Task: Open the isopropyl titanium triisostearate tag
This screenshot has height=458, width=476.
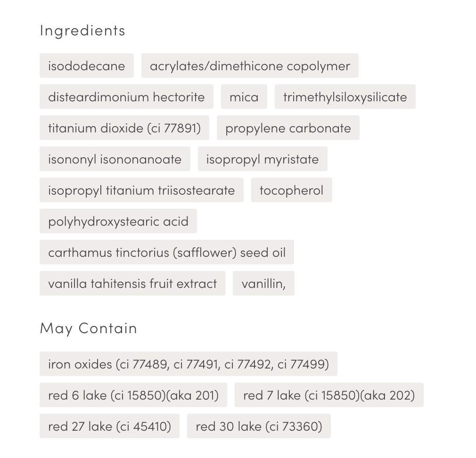Action: (x=141, y=190)
